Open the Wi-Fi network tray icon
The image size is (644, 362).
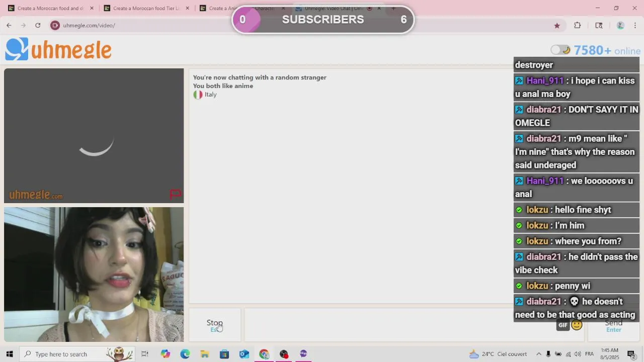[x=568, y=354]
